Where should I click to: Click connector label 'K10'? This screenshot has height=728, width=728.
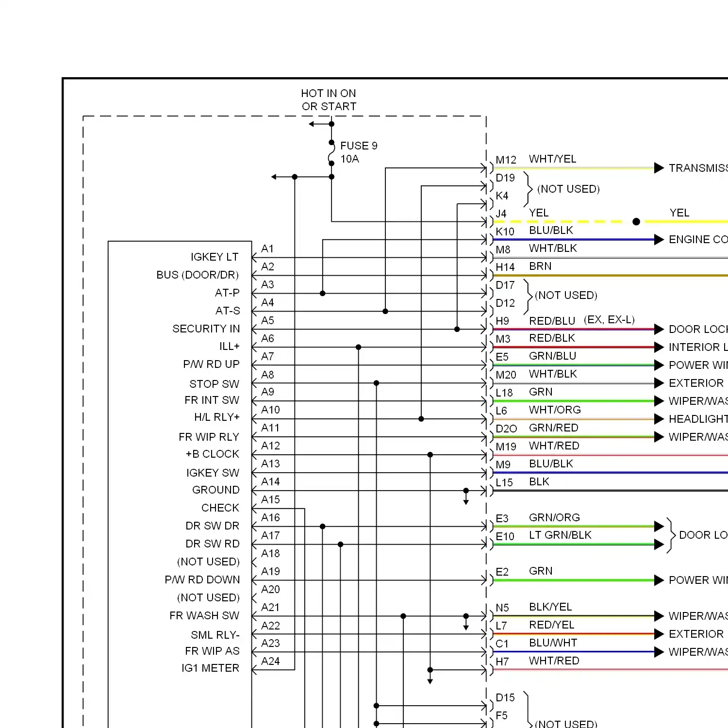click(505, 232)
